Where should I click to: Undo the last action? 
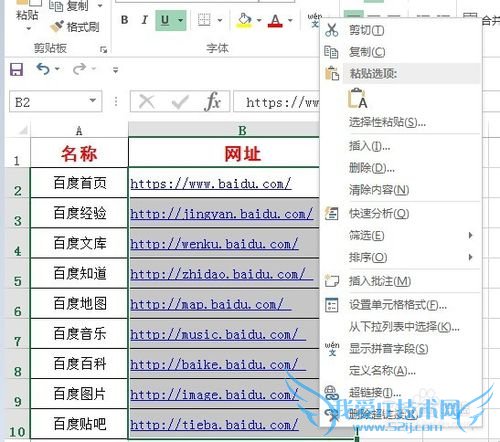tap(43, 69)
